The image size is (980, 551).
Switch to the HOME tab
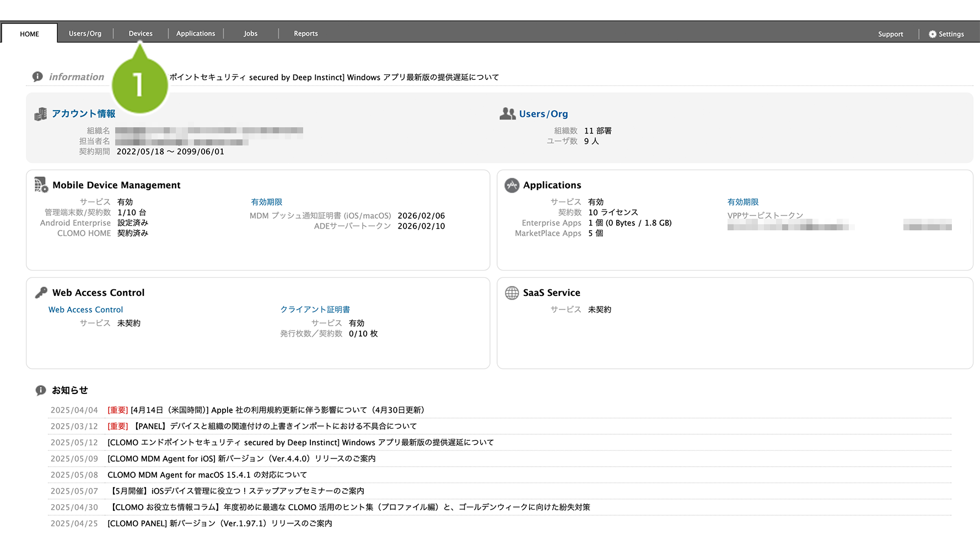tap(30, 34)
